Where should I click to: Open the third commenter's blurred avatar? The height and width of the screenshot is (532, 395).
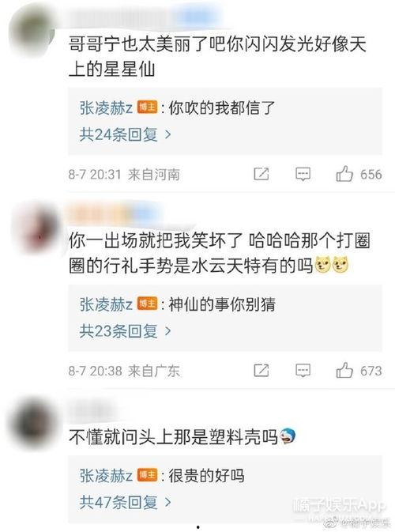click(33, 424)
